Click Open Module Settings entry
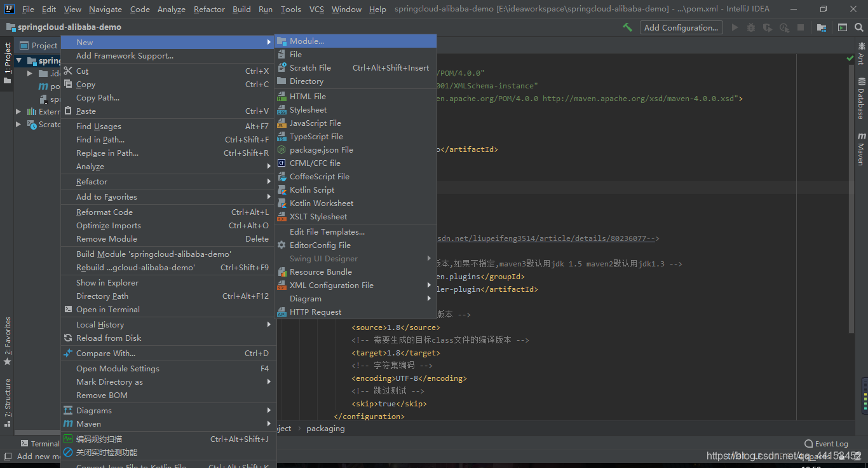 point(168,368)
